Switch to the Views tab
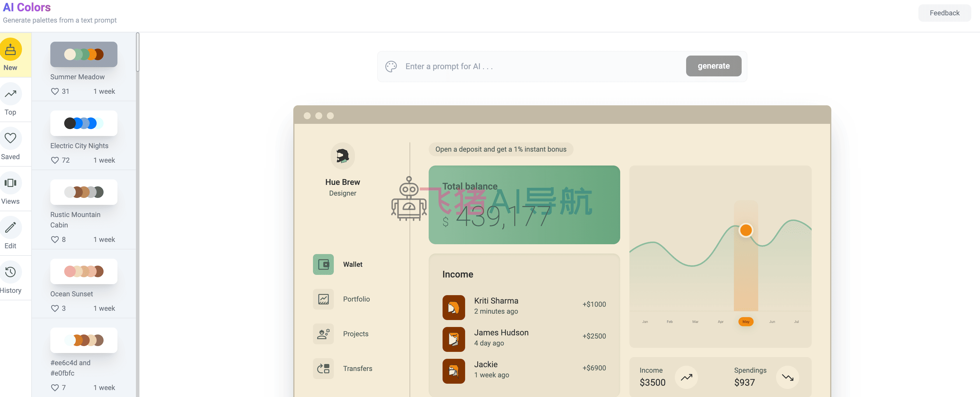Screen dimensions: 980x397 [x=10, y=189]
